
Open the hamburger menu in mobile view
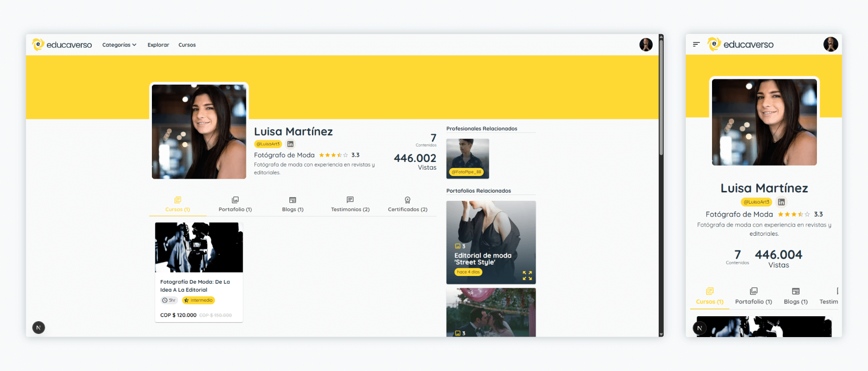coord(696,44)
